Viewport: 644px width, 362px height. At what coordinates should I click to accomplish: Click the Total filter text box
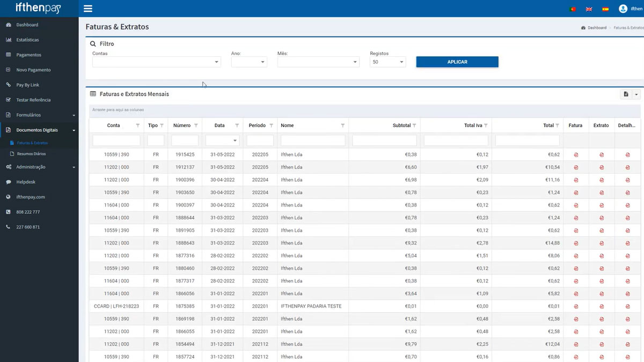528,141
